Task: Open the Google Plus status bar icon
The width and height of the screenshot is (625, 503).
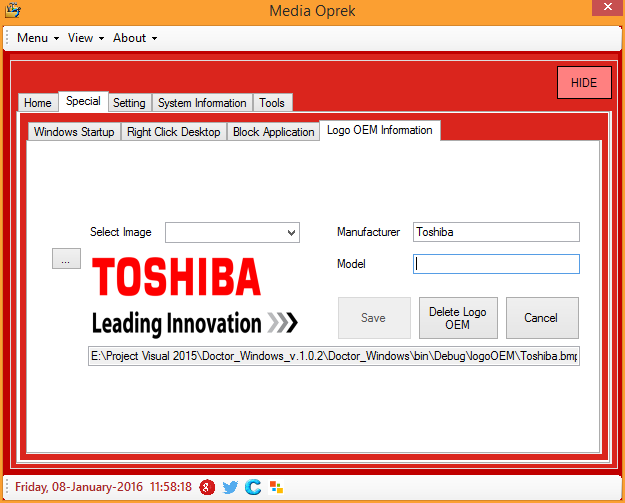Action: point(207,487)
